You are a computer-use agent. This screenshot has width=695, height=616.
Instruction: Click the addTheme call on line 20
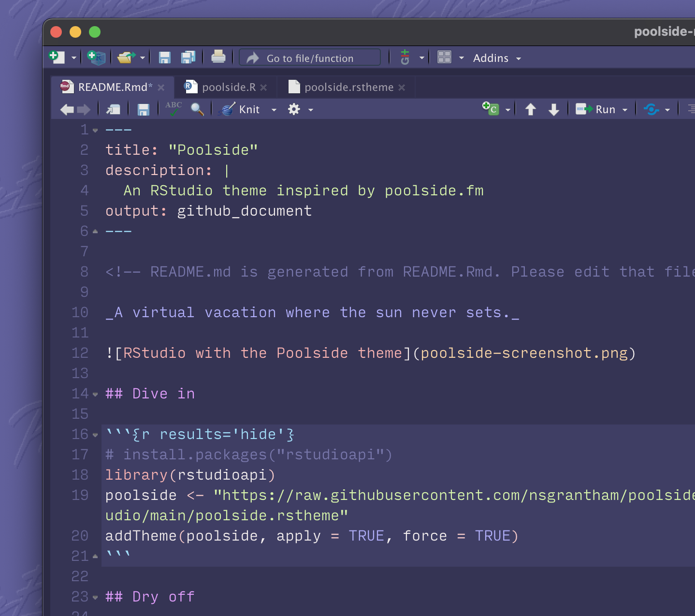pos(312,536)
